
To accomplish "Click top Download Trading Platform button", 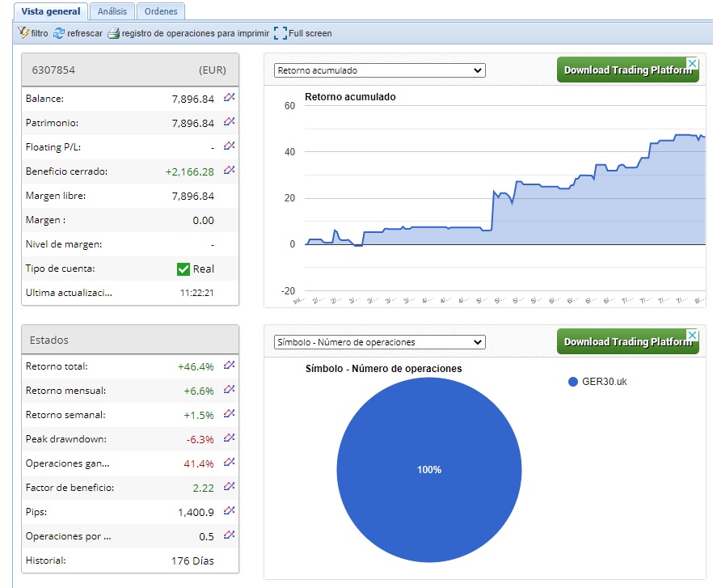I will 627,70.
